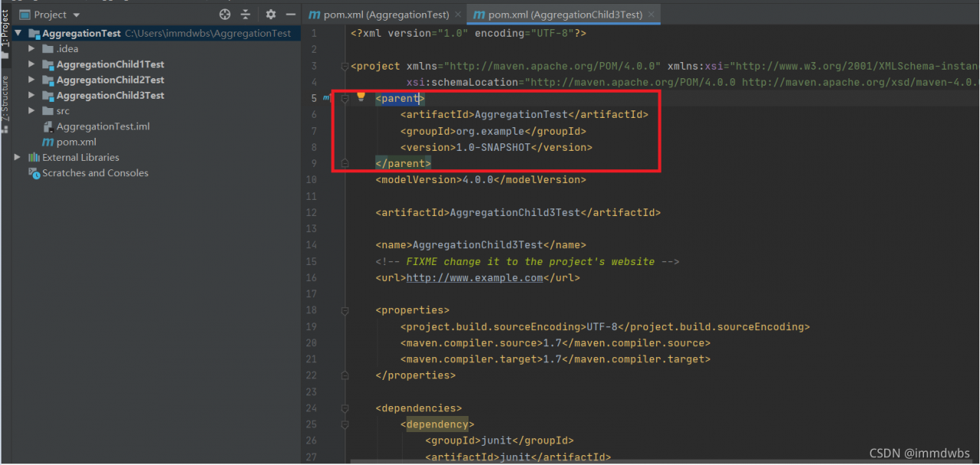Click the maven.compiler.target 1.7 line
This screenshot has height=465, width=980.
click(555, 359)
